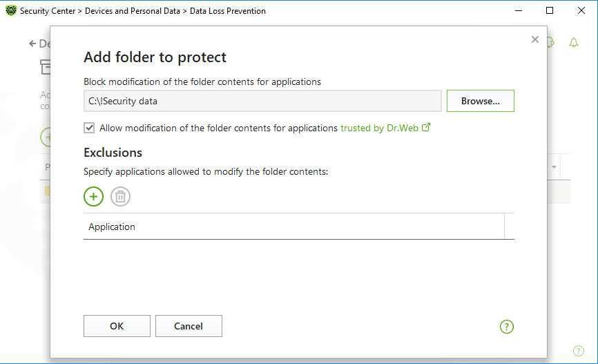Click the Cancel button
Image resolution: width=598 pixels, height=364 pixels.
pos(189,326)
